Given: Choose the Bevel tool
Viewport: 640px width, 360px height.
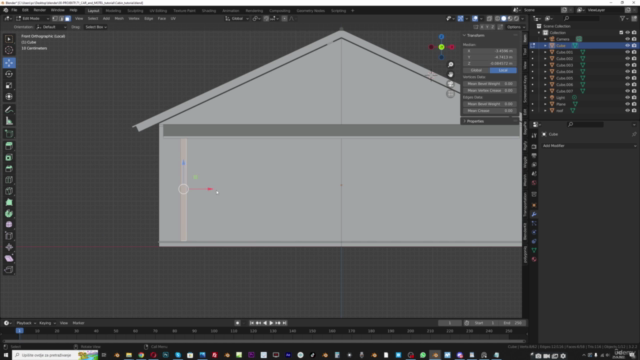Looking at the screenshot, I should [x=9, y=169].
